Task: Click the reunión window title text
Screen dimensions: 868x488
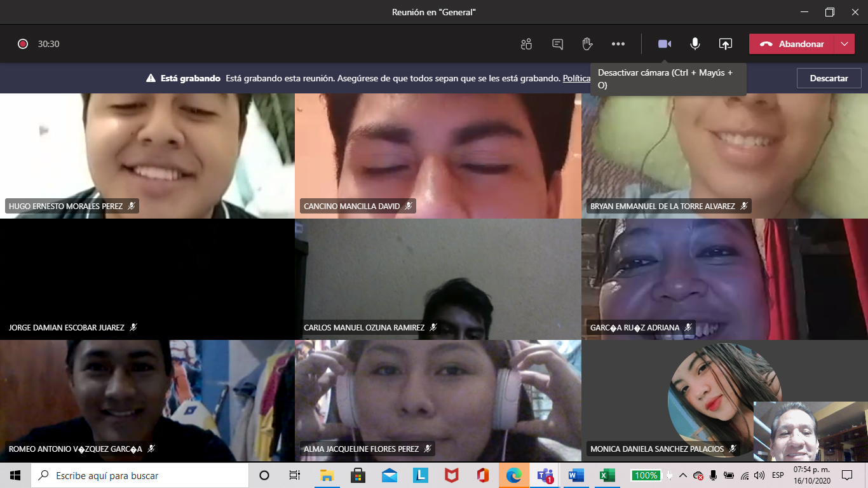Action: [x=434, y=12]
